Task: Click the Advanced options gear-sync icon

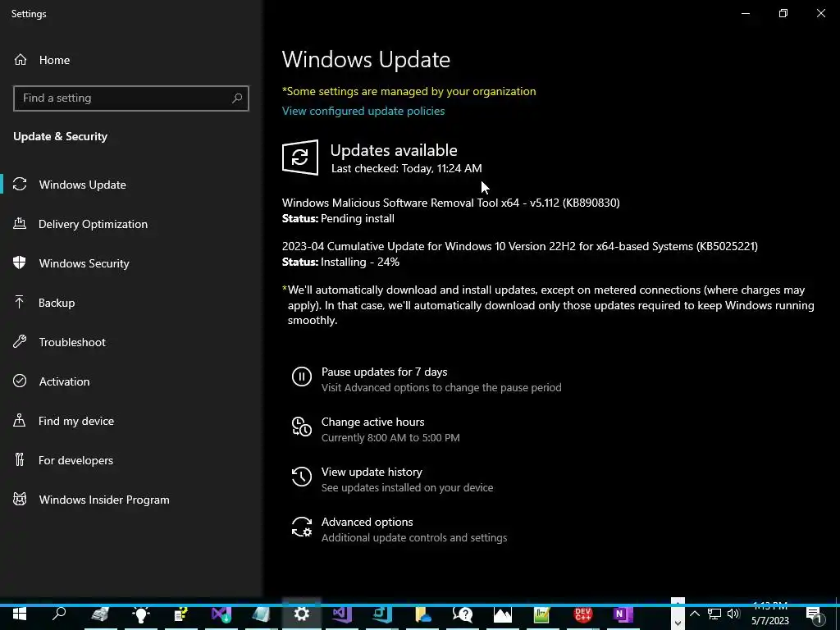Action: click(x=302, y=527)
